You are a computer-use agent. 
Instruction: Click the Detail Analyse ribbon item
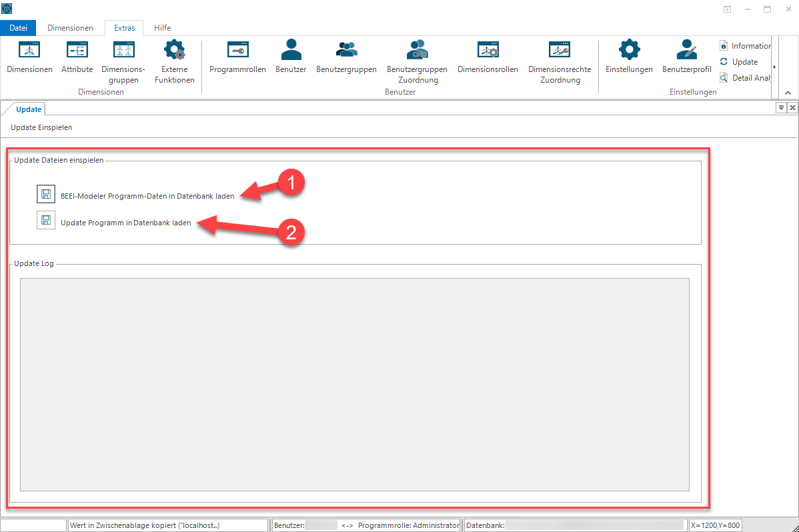[x=745, y=77]
